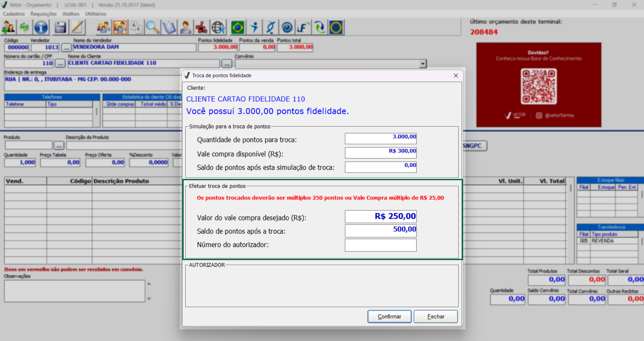Click the Total Produtos value field

[547, 280]
